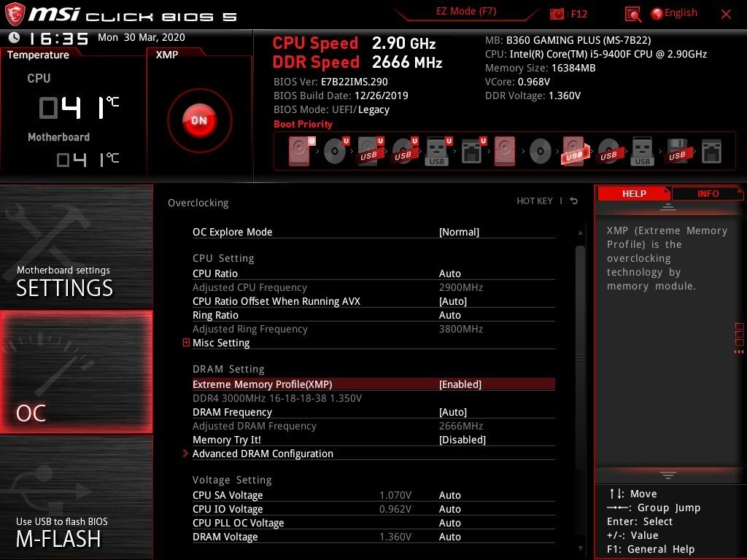Click the CPU SA Voltage 1.070V reading
This screenshot has width=747, height=560.
395,495
